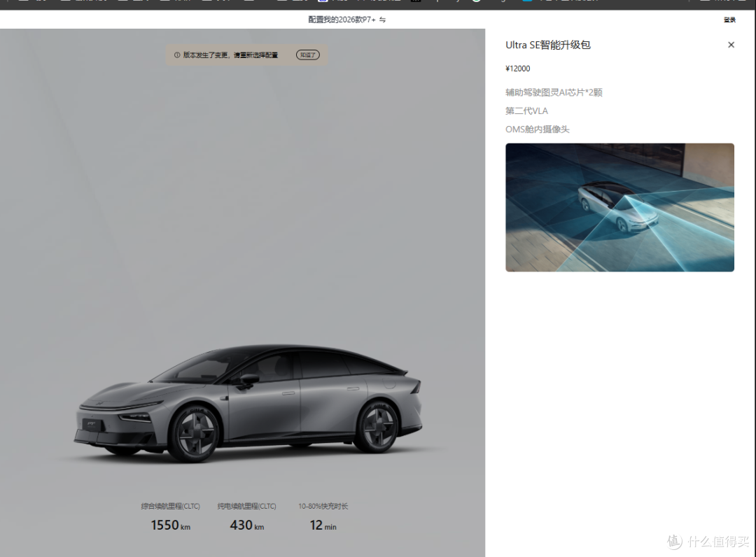
Task: Click 综合续航里程(CLTC) label
Action: pyautogui.click(x=170, y=506)
